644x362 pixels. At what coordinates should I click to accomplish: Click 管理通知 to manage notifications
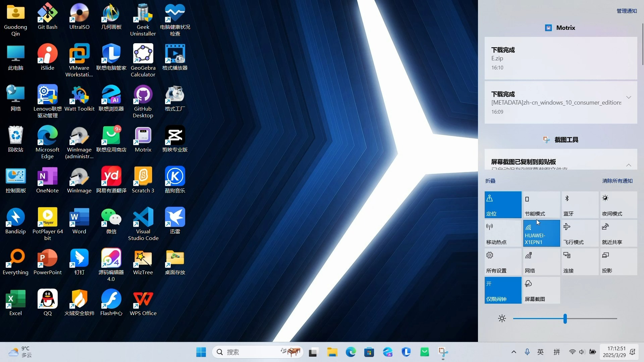coord(626,11)
